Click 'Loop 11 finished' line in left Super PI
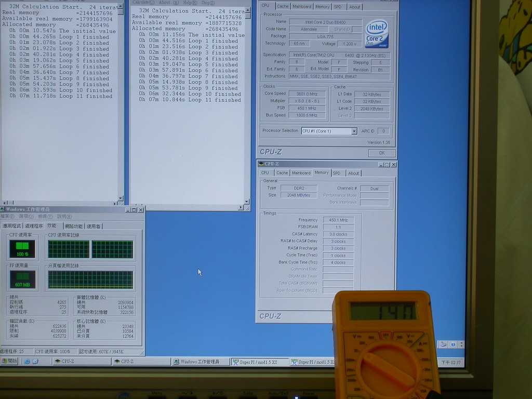The image size is (532, 399). [x=61, y=96]
